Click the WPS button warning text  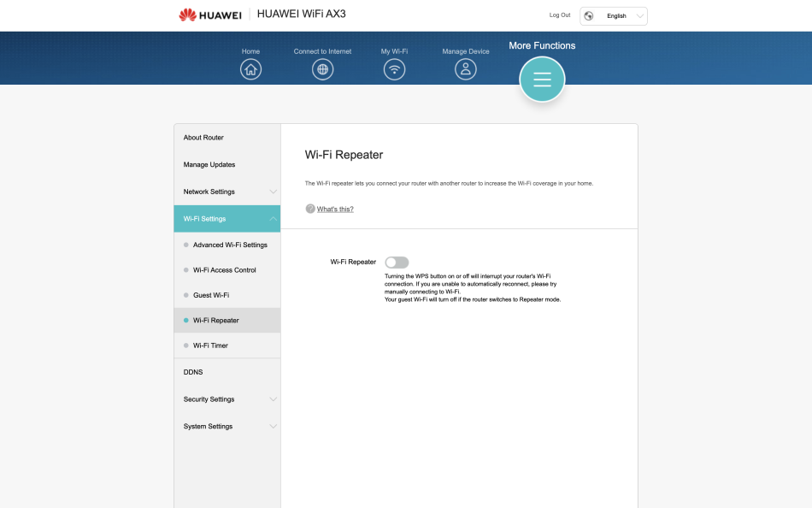(x=471, y=284)
